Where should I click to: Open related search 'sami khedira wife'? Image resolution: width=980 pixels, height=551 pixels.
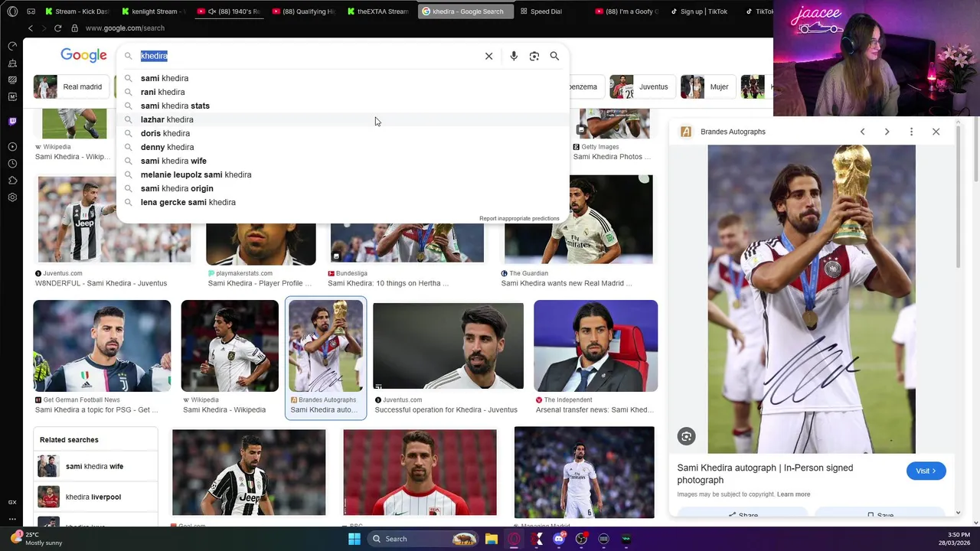coord(94,466)
